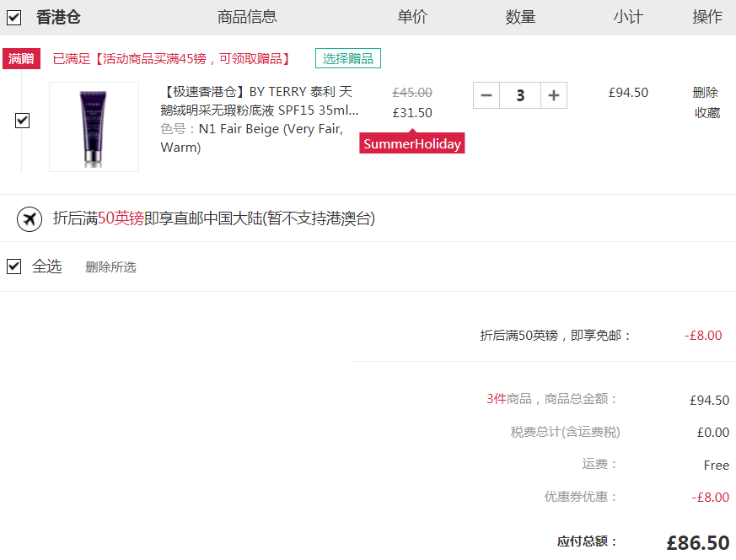Click 删除 to remove the product
The image size is (736, 560).
pyautogui.click(x=706, y=93)
